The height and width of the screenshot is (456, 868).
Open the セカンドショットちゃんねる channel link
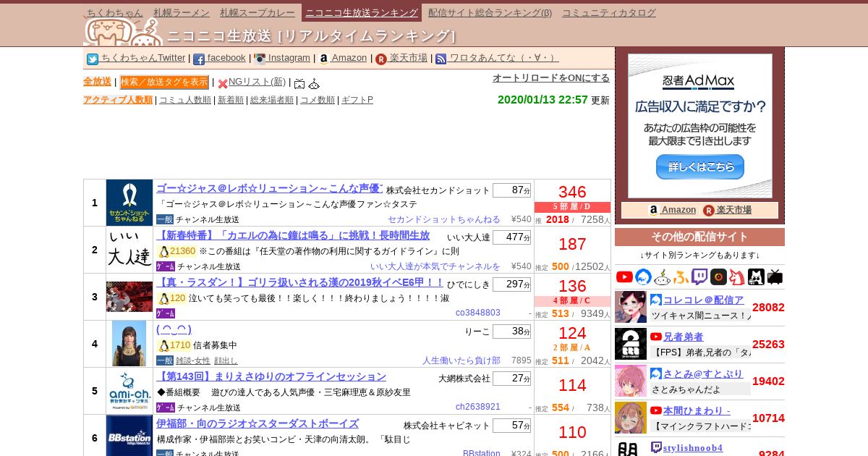coord(444,219)
